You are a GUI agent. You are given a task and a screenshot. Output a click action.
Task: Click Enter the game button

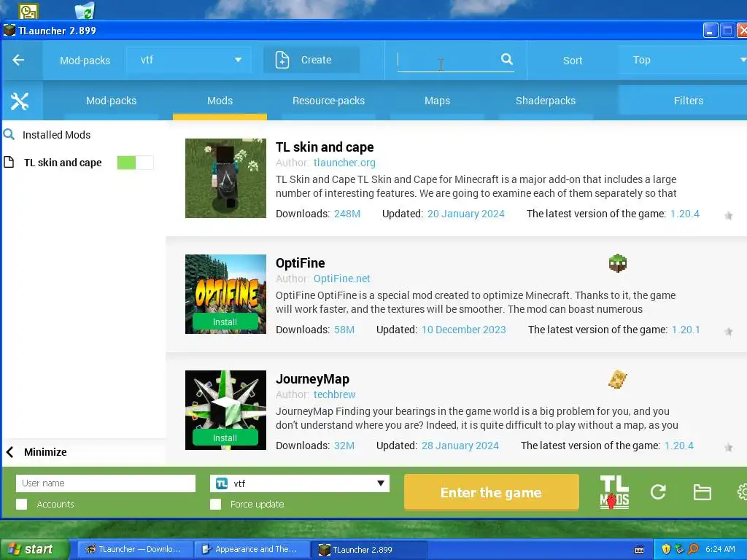(491, 492)
